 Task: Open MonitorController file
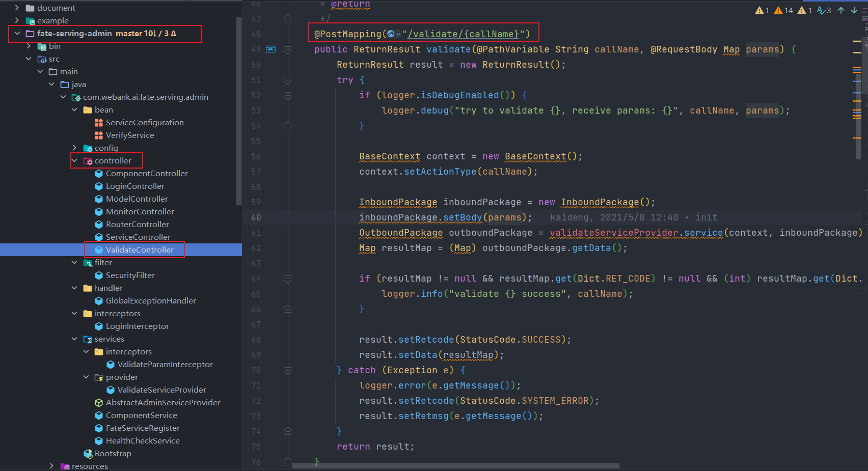coord(140,212)
